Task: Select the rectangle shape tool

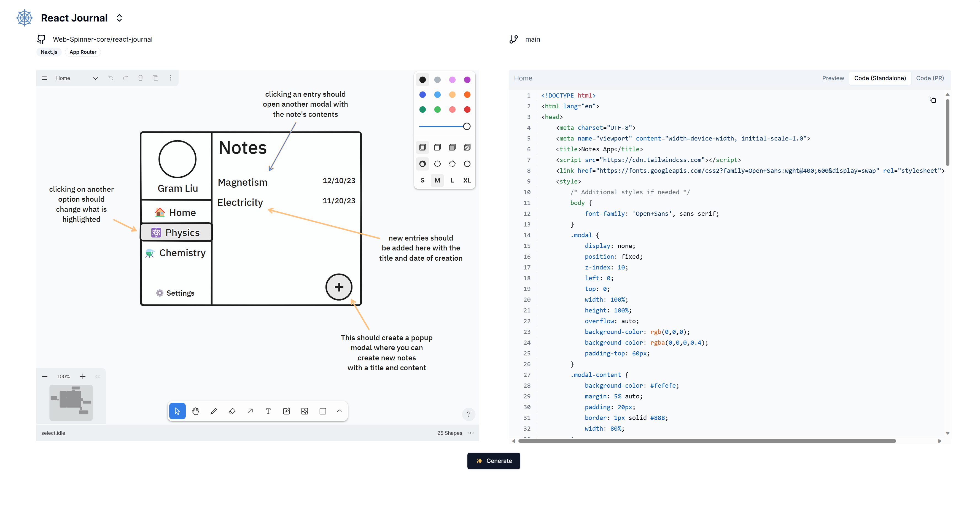Action: coord(323,411)
